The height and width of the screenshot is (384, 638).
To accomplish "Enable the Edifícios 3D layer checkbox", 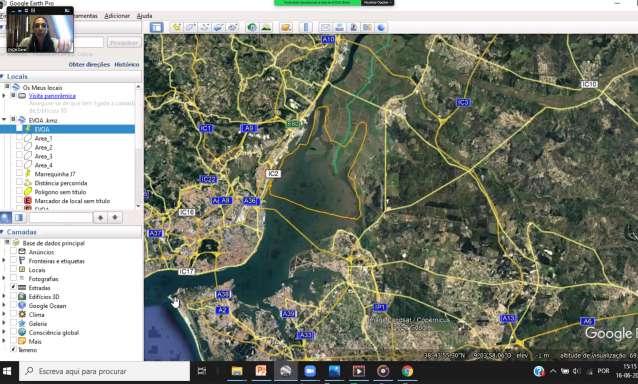I will click(x=13, y=297).
